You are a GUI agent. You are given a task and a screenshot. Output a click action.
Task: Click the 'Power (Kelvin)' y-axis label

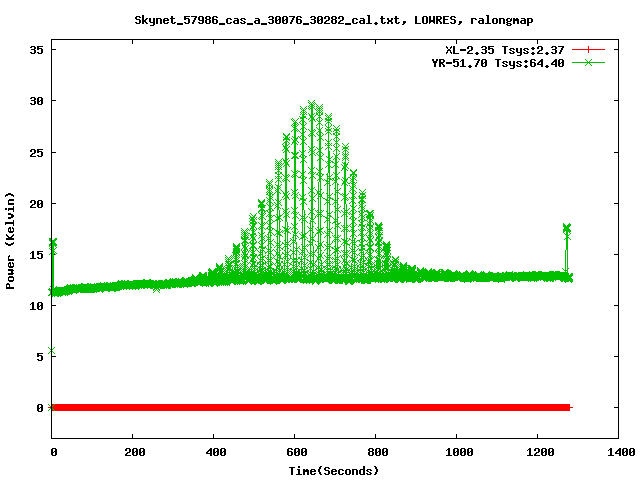coord(10,241)
